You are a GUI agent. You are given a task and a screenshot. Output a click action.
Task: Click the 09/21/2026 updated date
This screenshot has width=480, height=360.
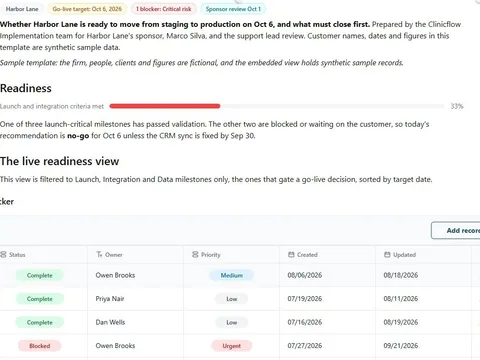click(x=401, y=346)
